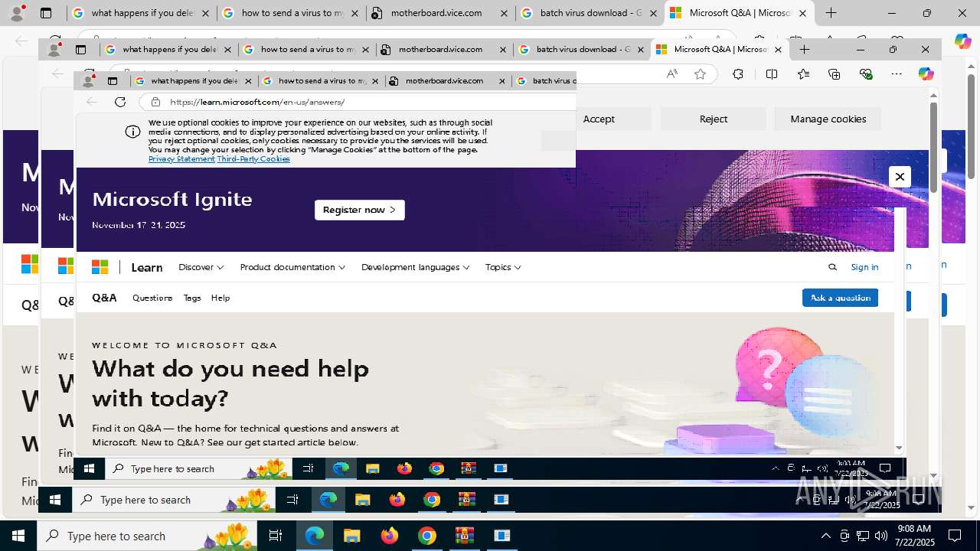Dismiss Ignite banner with X in middle window
The width and height of the screenshot is (980, 551).
pos(900,177)
